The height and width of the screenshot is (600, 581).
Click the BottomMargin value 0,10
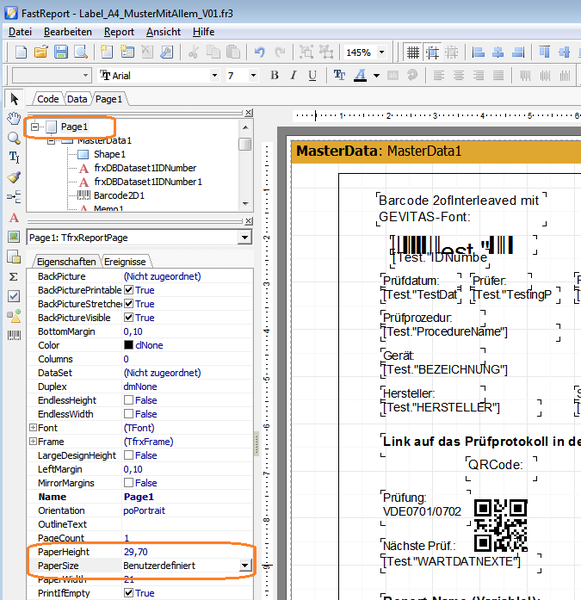pyautogui.click(x=133, y=331)
